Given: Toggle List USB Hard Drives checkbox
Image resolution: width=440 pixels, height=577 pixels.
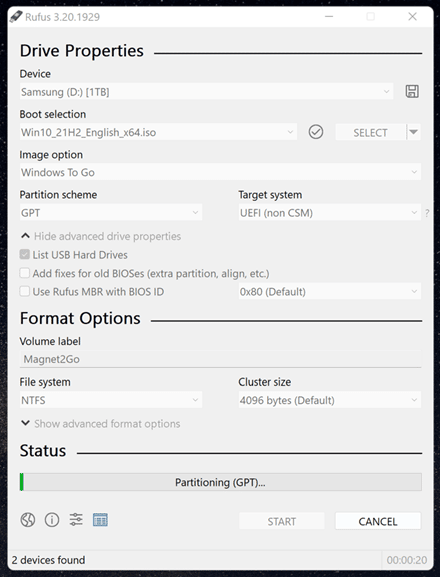Looking at the screenshot, I should [x=25, y=255].
